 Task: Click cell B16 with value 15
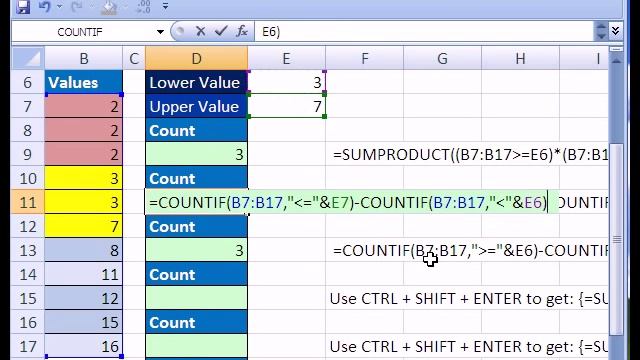point(84,322)
